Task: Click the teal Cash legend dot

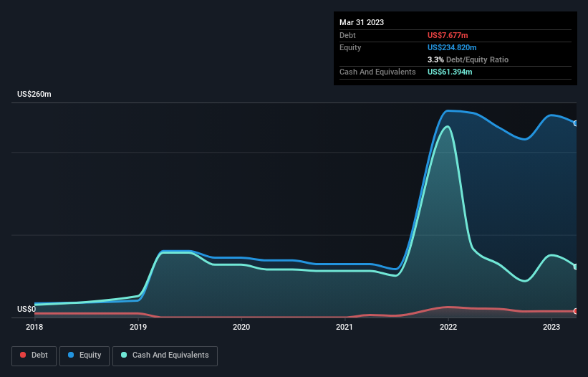Action: 124,355
